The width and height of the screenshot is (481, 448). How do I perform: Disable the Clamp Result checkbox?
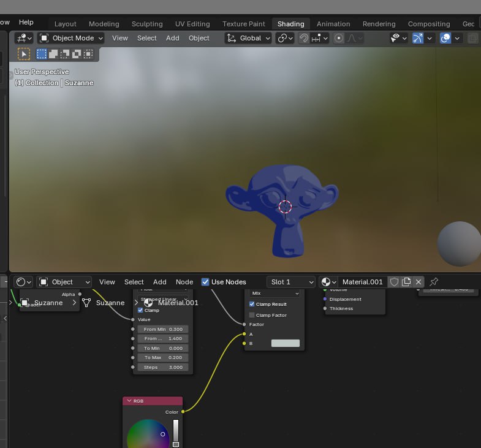[251, 304]
